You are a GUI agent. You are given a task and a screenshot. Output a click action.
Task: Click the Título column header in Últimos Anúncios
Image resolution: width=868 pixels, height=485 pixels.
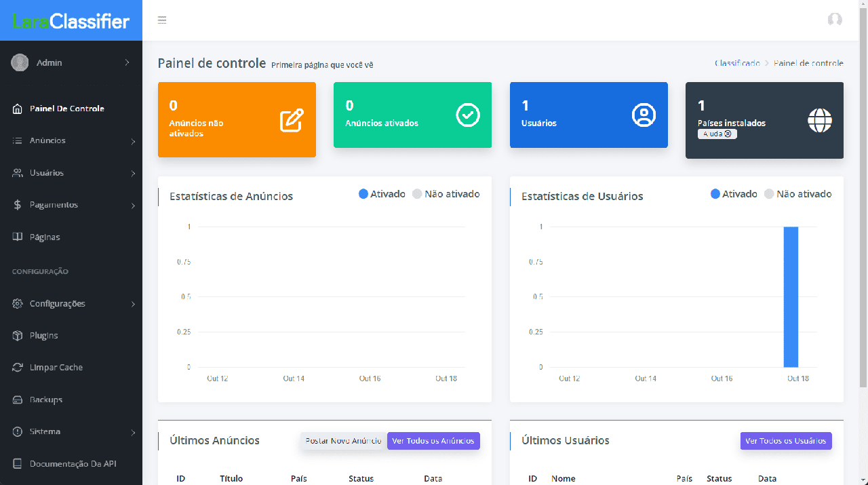[231, 478]
